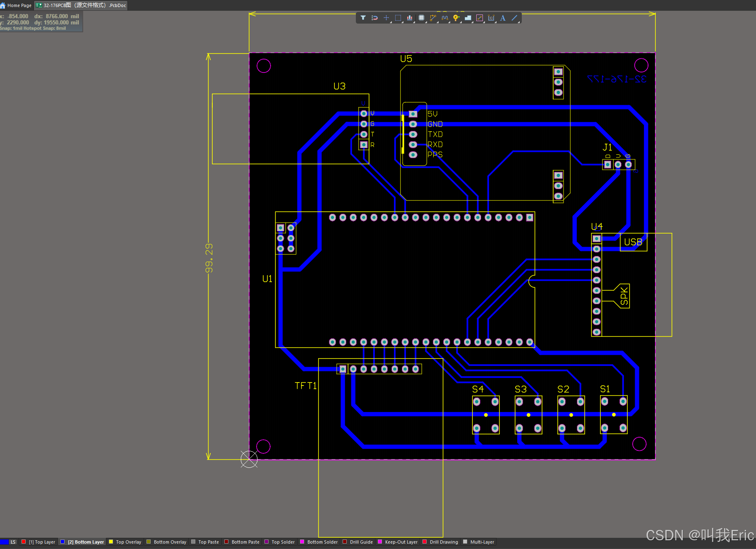Click the S4 switch designator
Viewport: 756px width, 549px height.
[x=478, y=389]
